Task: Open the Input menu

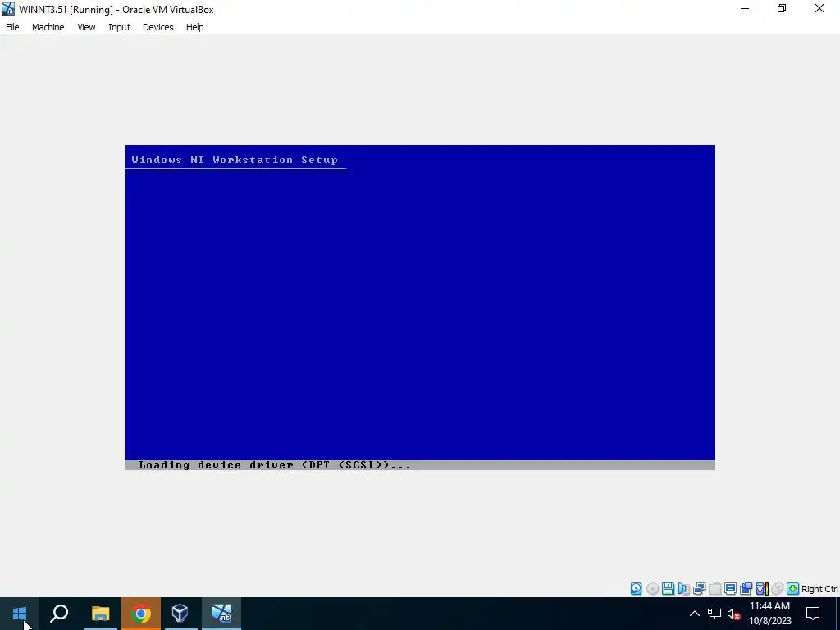Action: 119,27
